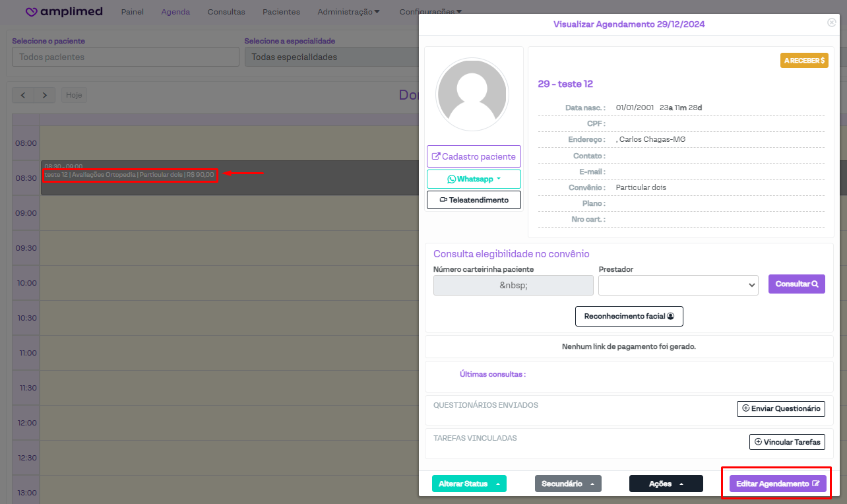Launch Reconhecimento facial
The height and width of the screenshot is (504, 847).
629,316
